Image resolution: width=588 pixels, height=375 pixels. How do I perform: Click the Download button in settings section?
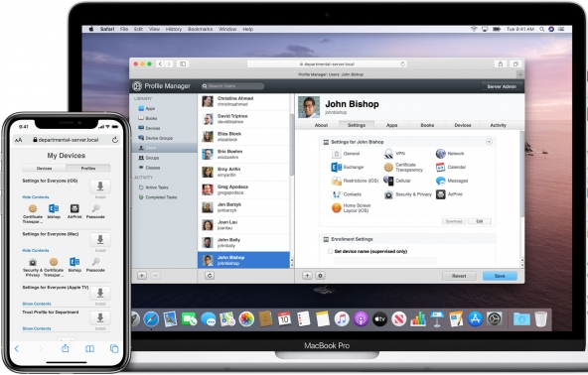coord(454,221)
